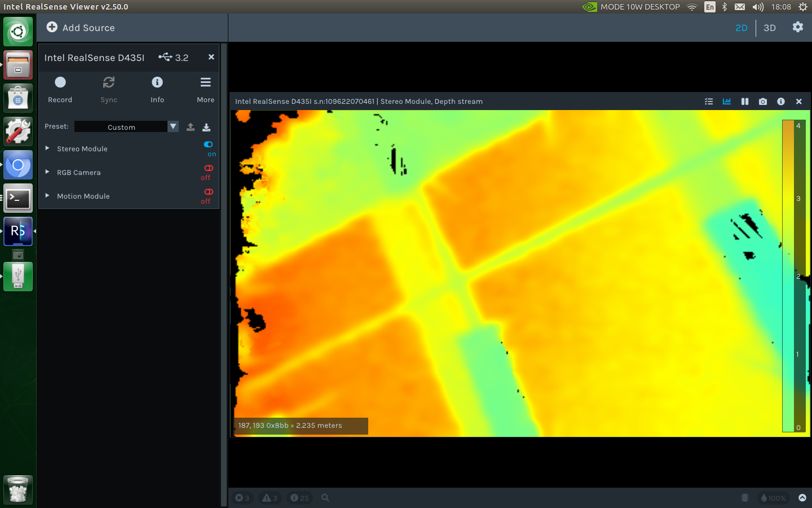Open the More hamburger menu
This screenshot has height=508, width=812.
pyautogui.click(x=205, y=82)
